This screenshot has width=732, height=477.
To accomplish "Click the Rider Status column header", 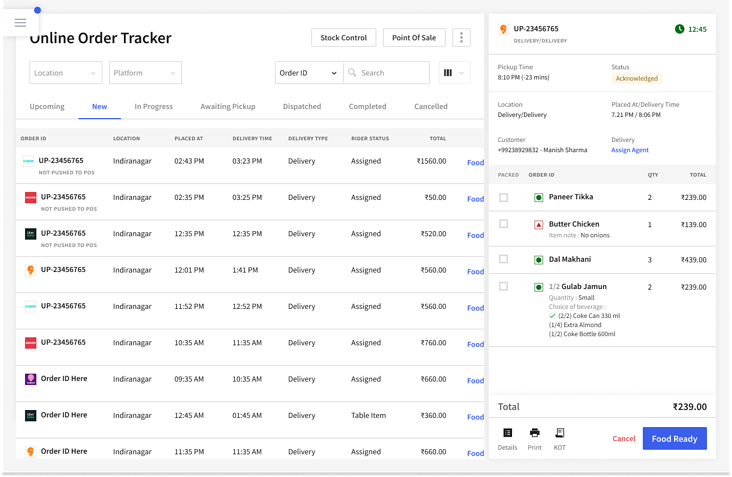I will (x=370, y=139).
